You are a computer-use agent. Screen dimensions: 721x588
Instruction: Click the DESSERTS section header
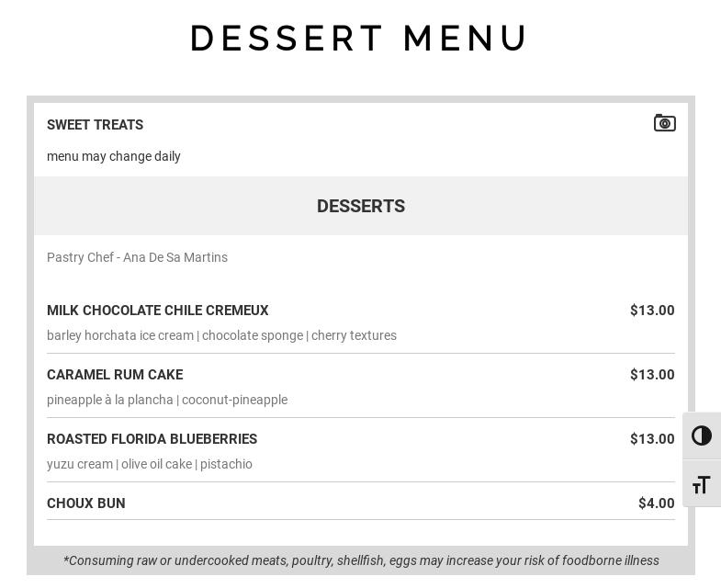[361, 206]
